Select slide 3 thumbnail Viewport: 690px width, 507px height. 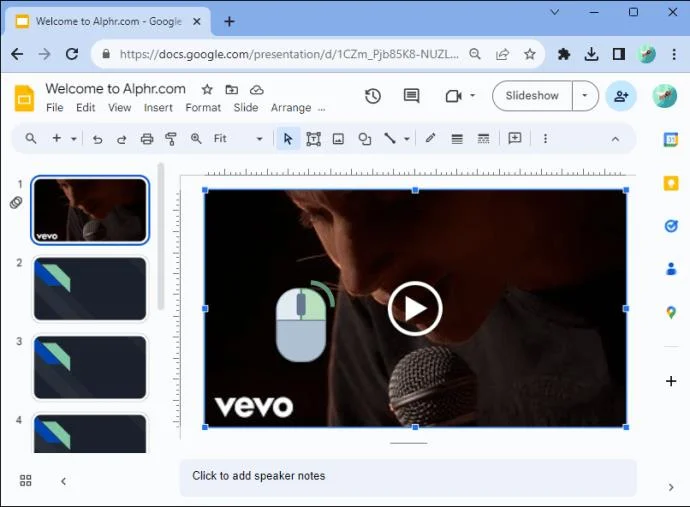[90, 367]
